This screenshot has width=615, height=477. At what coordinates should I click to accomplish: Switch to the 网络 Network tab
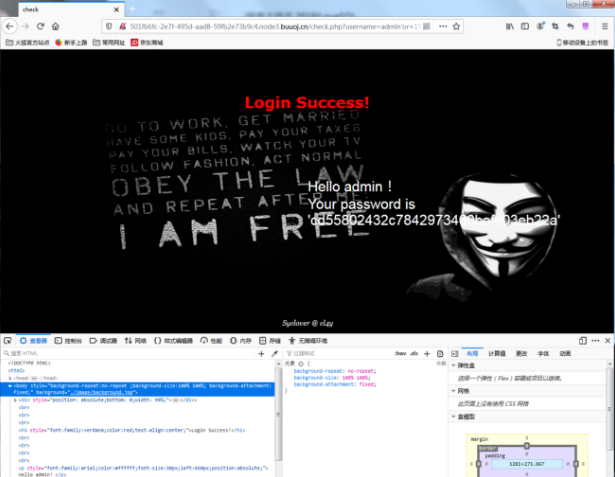pyautogui.click(x=135, y=340)
